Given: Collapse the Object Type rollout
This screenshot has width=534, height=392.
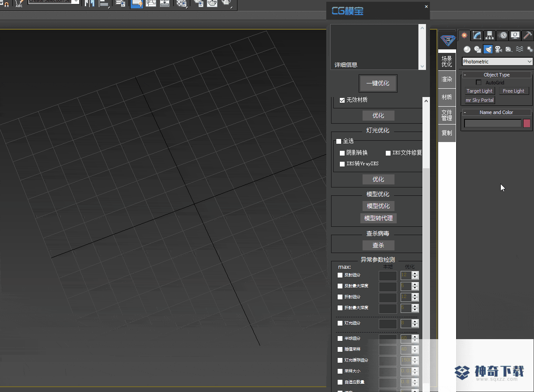Looking at the screenshot, I should pyautogui.click(x=497, y=75).
